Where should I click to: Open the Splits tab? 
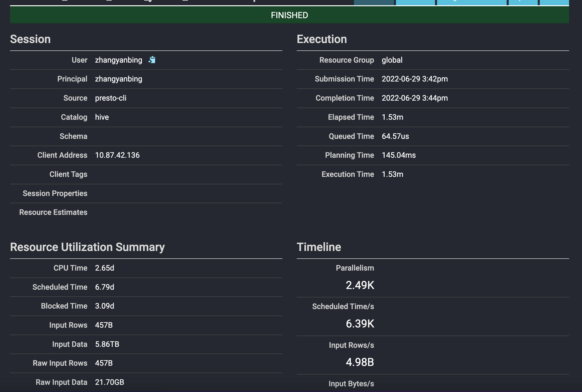click(x=523, y=2)
